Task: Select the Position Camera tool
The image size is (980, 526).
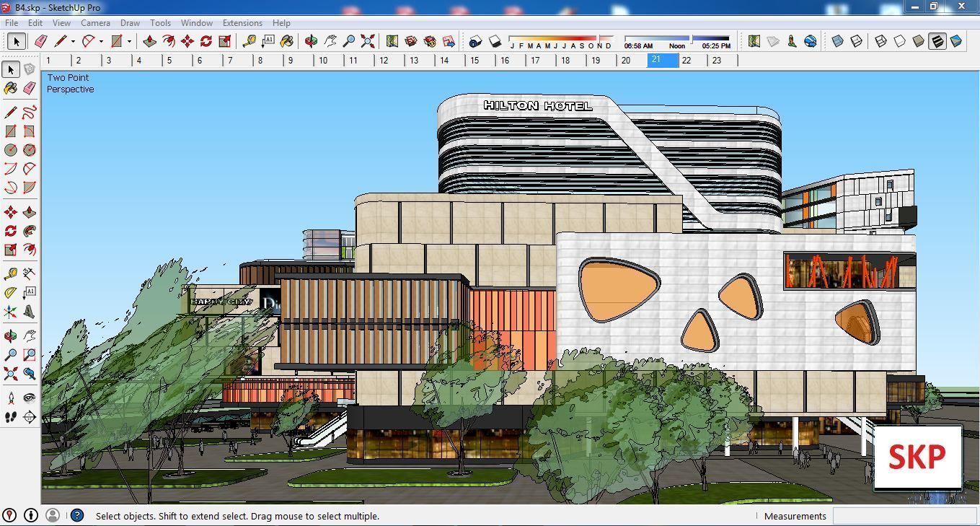Action: (10, 398)
